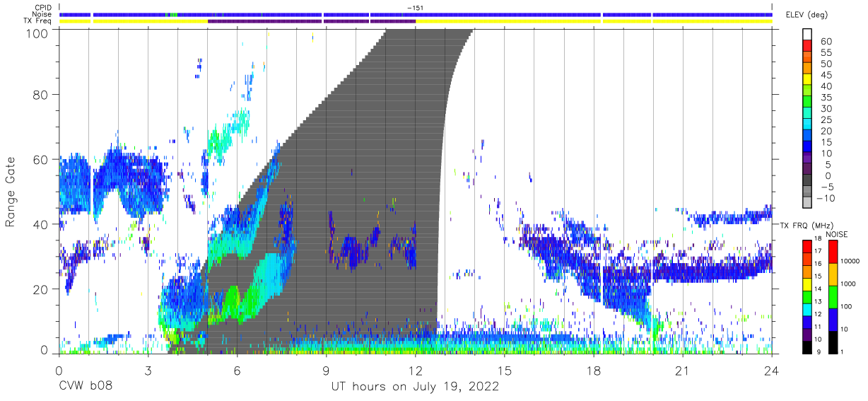The image size is (868, 401).
Task: Click the blue Noise timeline strip
Action: (x=415, y=14)
